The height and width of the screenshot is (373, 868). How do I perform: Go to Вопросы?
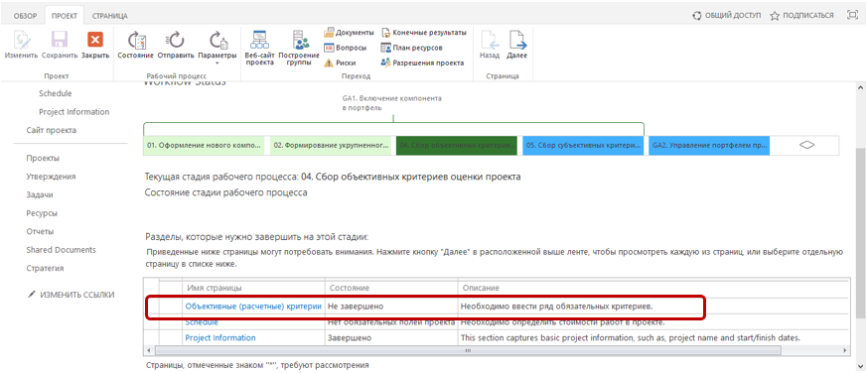(x=346, y=48)
